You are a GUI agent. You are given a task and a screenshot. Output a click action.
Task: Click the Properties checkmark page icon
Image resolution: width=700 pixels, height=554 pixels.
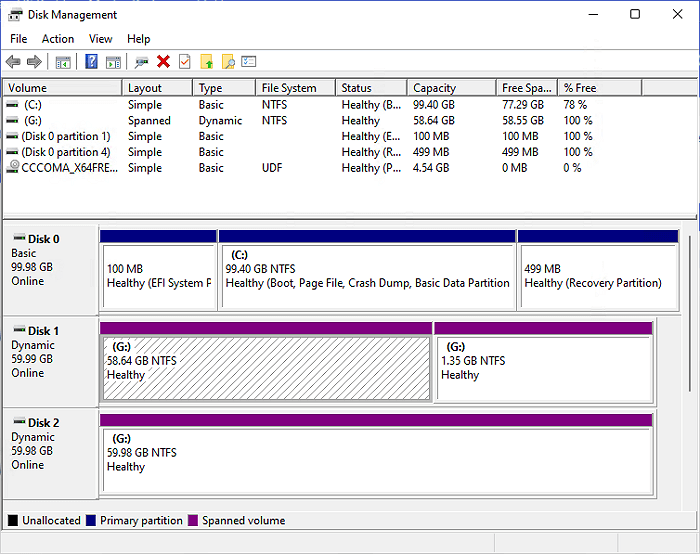click(x=184, y=62)
